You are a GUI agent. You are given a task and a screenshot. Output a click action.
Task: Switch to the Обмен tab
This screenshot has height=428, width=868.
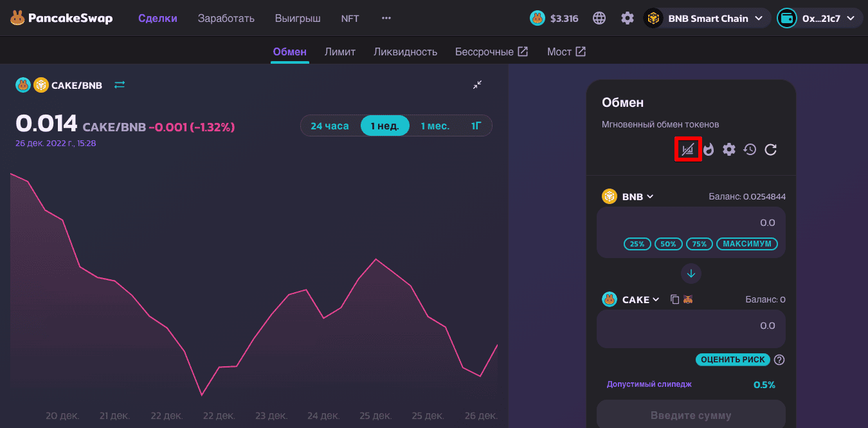pos(289,51)
